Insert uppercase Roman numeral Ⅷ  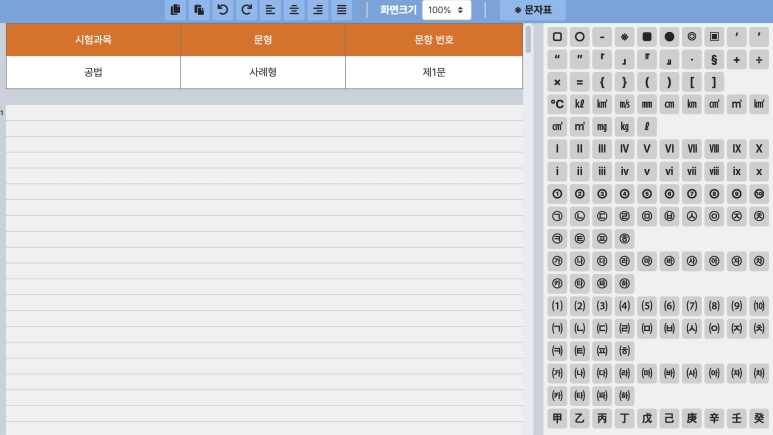pyautogui.click(x=714, y=149)
